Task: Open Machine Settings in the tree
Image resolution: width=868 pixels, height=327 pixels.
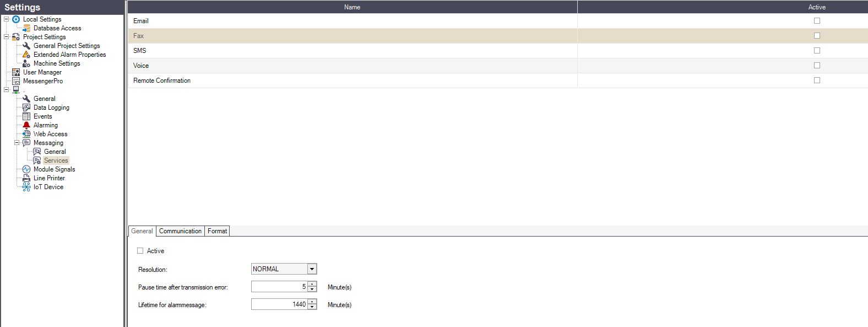Action: (57, 63)
